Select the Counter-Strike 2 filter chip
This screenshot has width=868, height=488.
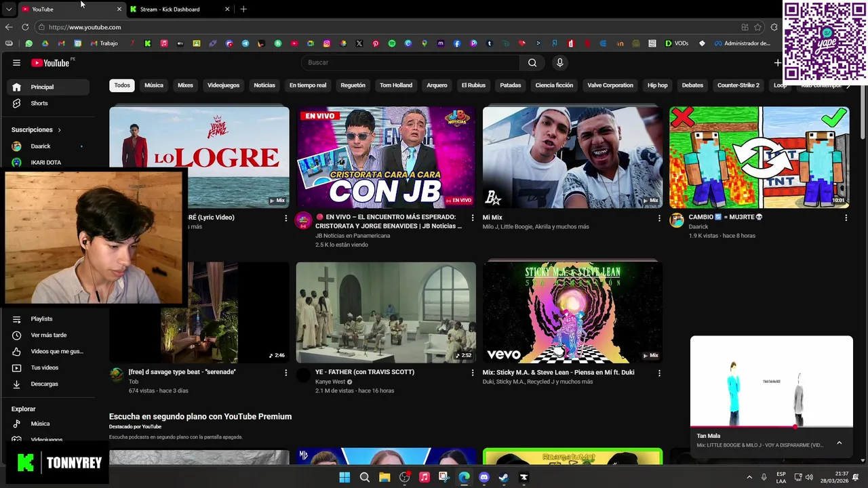click(738, 85)
